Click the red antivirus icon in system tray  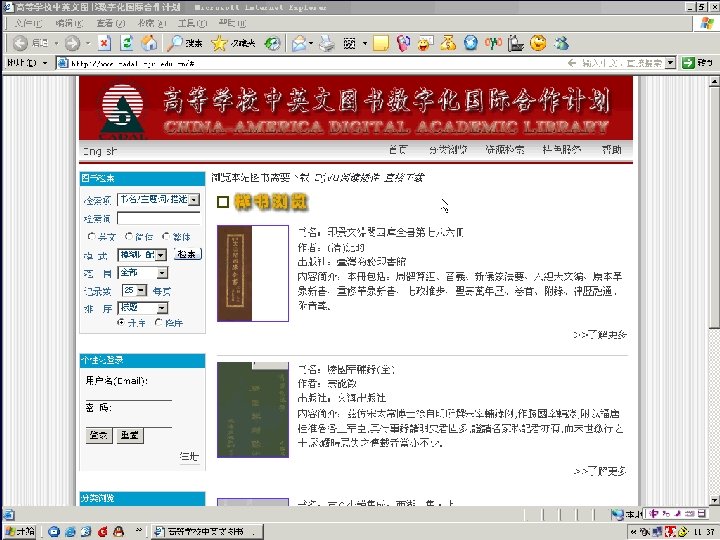[x=670, y=531]
